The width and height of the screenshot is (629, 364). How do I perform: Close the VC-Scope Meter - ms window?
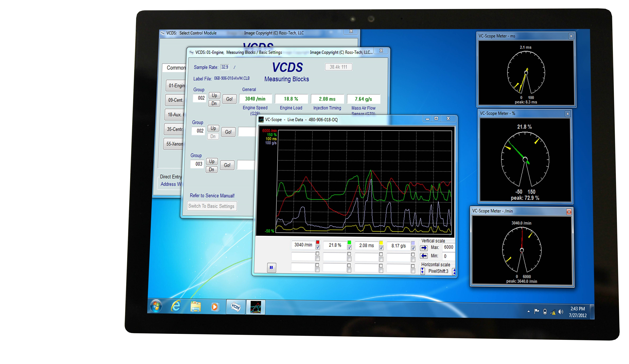[x=571, y=36]
